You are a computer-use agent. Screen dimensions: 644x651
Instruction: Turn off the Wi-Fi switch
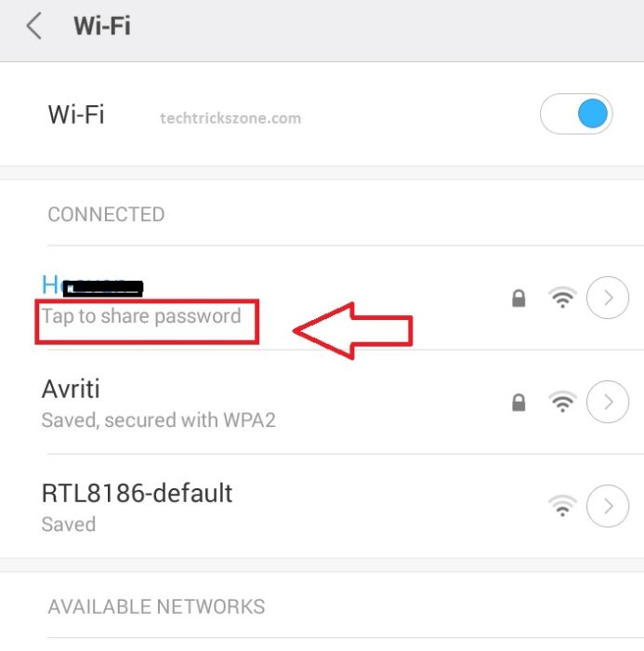[x=576, y=113]
